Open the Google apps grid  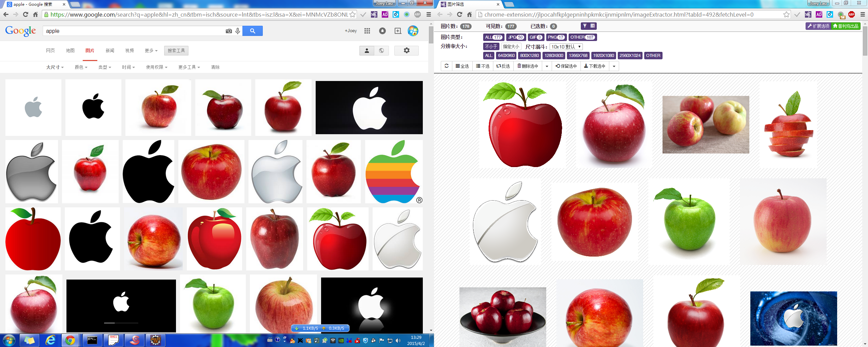(x=367, y=31)
